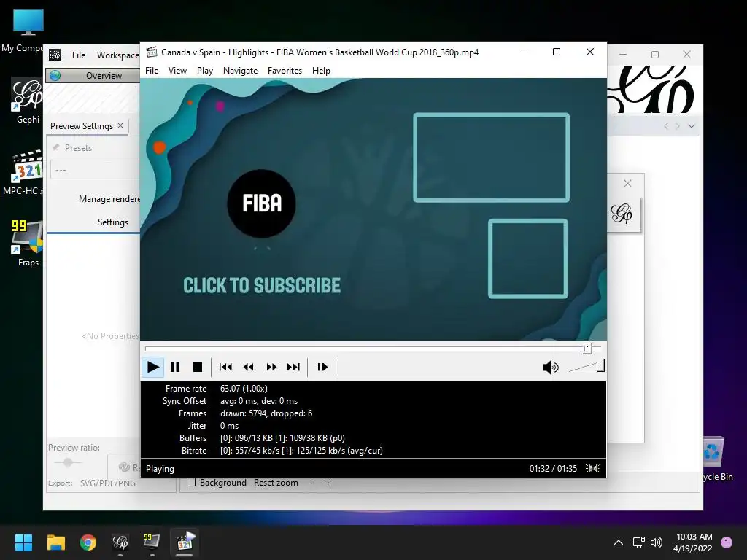
Task: Click SVG/PDF/PNG export button
Action: point(108,483)
